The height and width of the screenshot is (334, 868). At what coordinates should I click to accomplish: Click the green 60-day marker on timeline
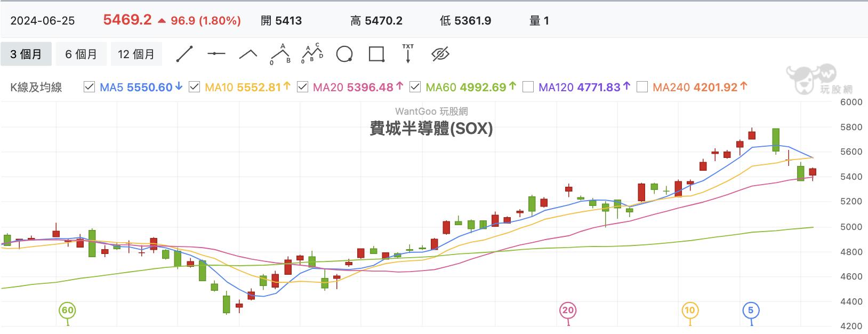tap(67, 310)
